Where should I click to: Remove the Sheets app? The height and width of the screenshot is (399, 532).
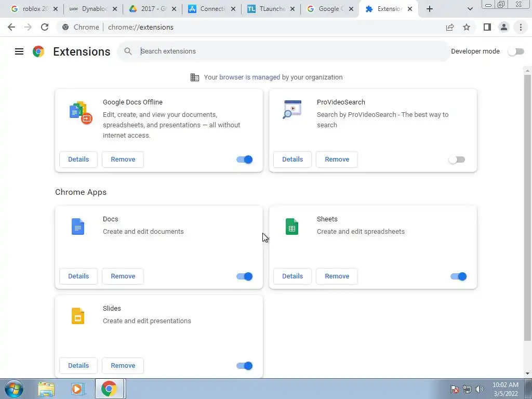click(x=337, y=276)
